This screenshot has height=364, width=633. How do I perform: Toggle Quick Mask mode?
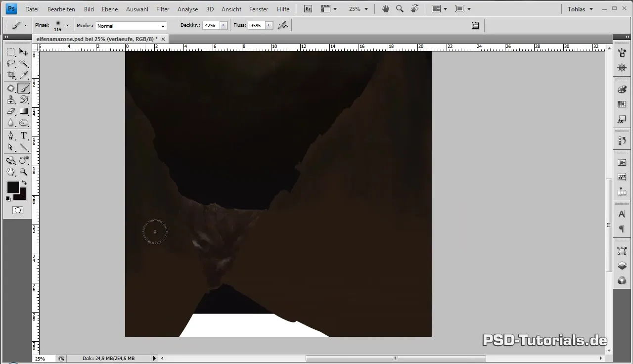17,210
